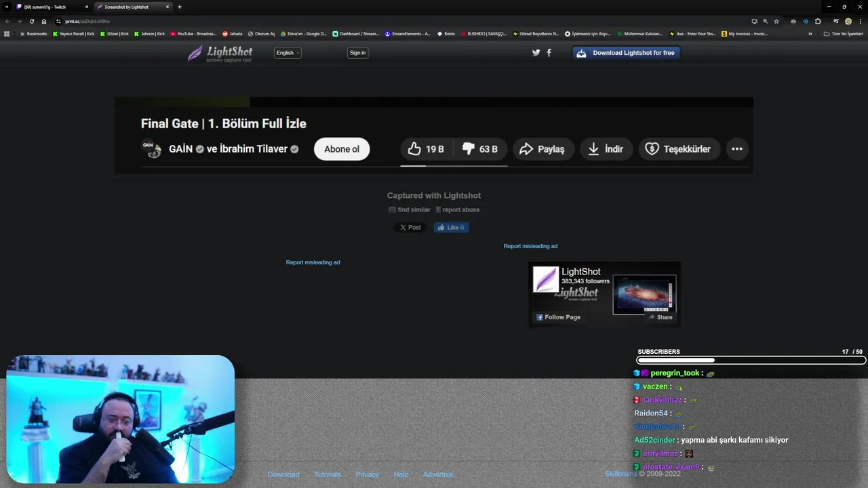This screenshot has width=868, height=488.
Task: Click the left Report misleading ad link
Action: click(x=313, y=262)
